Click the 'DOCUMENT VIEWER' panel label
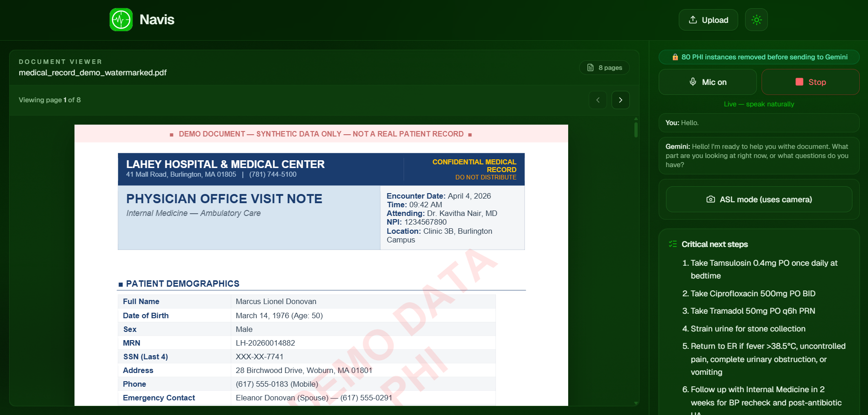The image size is (868, 415). pos(60,62)
